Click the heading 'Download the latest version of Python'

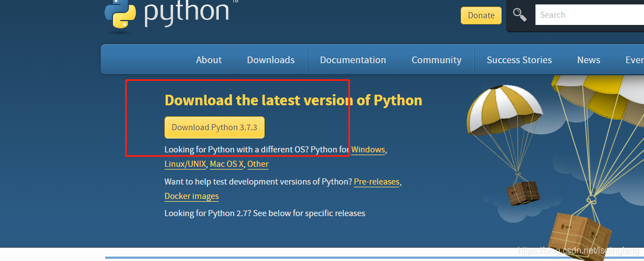point(293,100)
